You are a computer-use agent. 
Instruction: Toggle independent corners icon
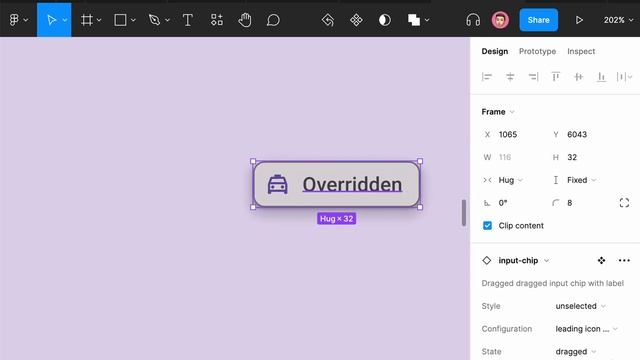624,203
